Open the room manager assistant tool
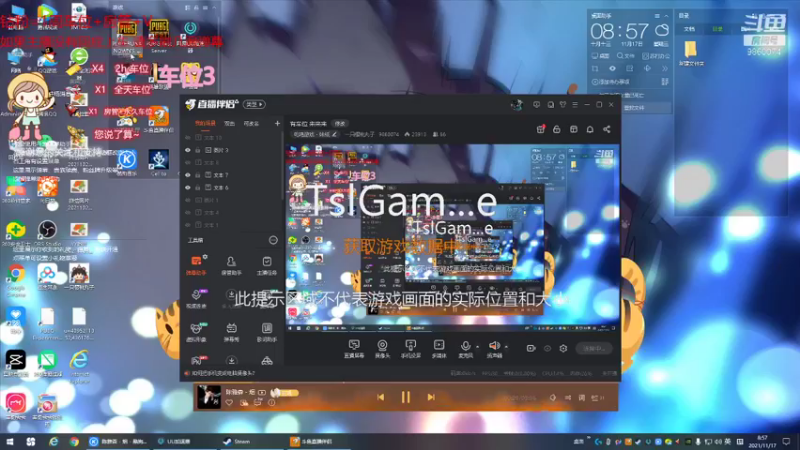Viewport: 800px width, 450px height. 231,265
